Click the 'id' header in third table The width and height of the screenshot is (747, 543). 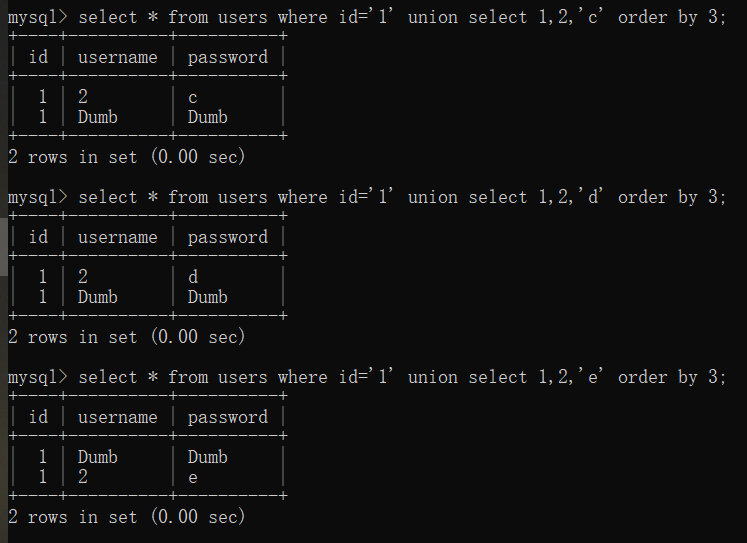point(38,417)
